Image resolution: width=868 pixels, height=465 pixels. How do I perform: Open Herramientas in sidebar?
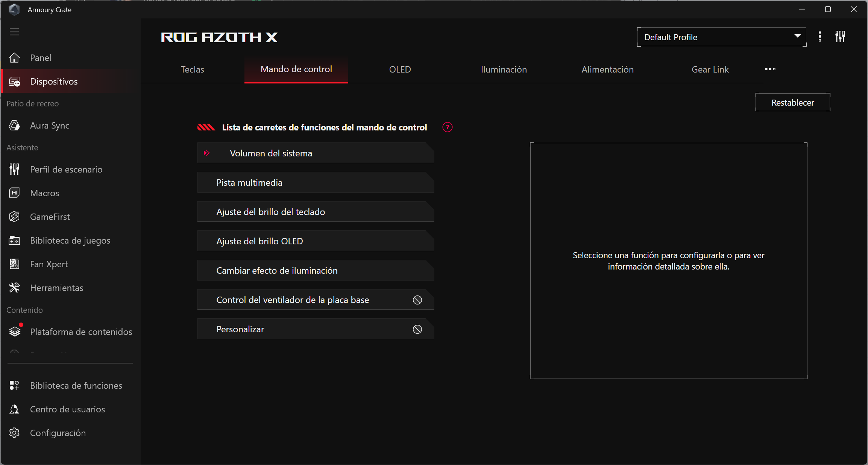pyautogui.click(x=71, y=288)
